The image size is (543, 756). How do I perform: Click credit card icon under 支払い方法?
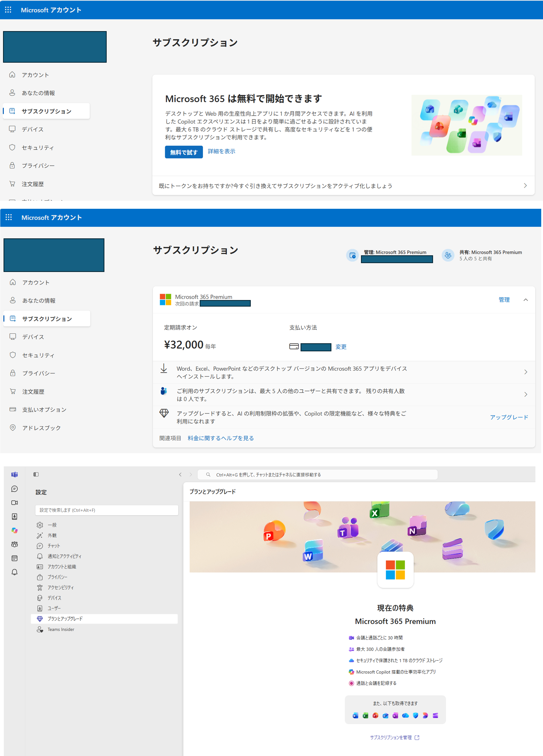(x=294, y=347)
